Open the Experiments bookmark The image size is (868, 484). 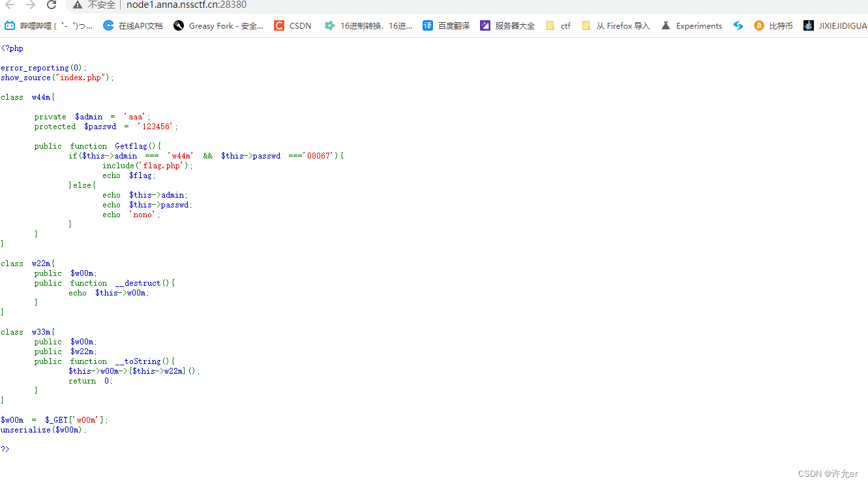point(692,26)
